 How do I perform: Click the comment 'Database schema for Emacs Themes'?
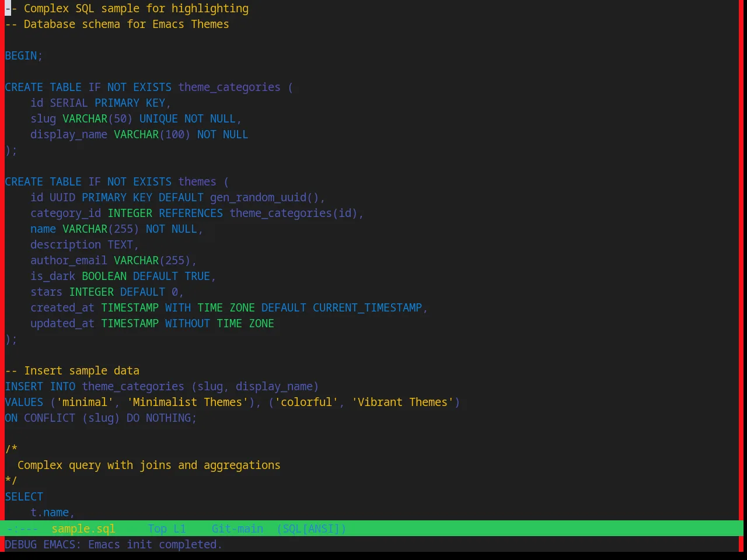point(126,24)
